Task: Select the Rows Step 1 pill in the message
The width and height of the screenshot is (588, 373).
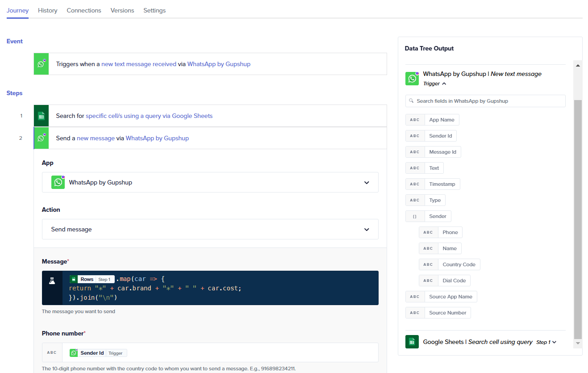Action: pos(92,279)
